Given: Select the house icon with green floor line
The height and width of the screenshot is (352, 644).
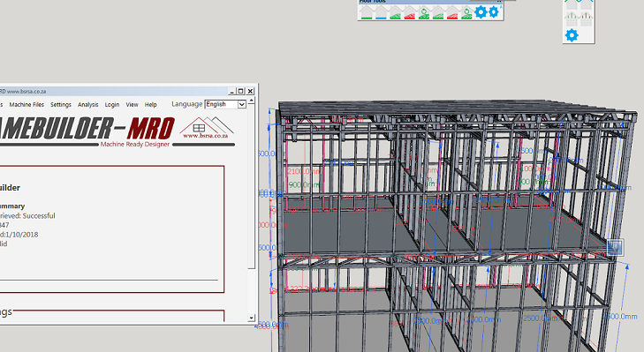Looking at the screenshot, I should point(366,12).
